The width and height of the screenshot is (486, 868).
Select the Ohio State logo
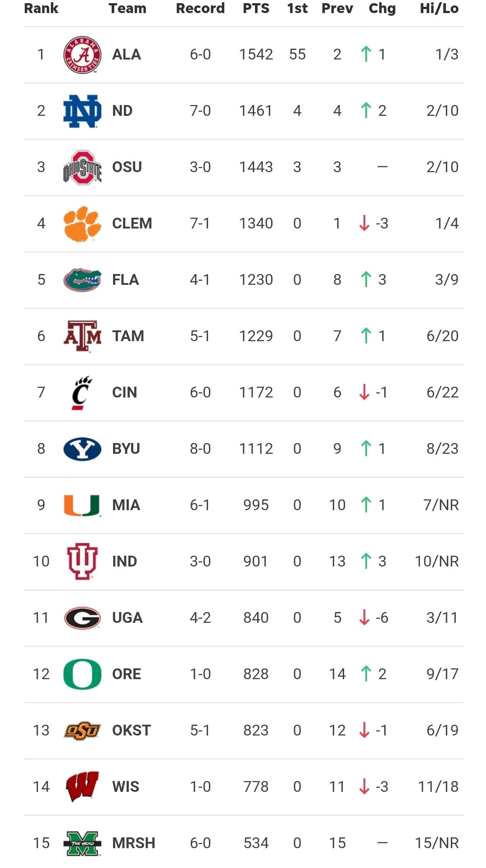[x=82, y=167]
